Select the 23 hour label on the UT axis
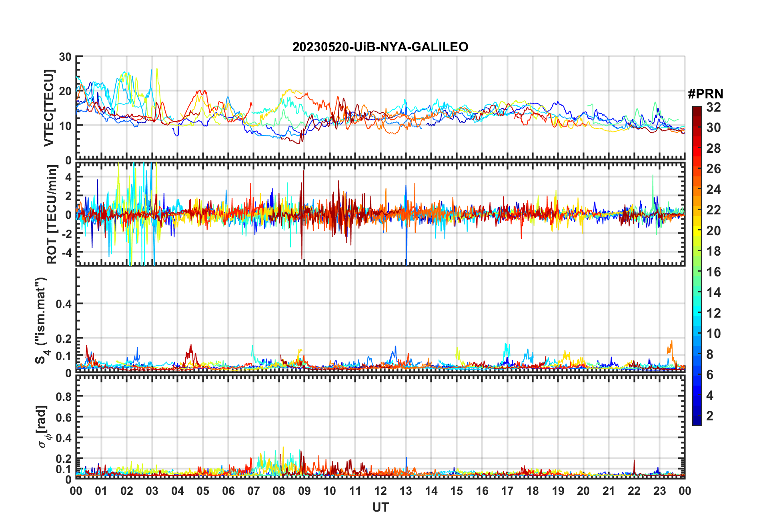 (659, 491)
